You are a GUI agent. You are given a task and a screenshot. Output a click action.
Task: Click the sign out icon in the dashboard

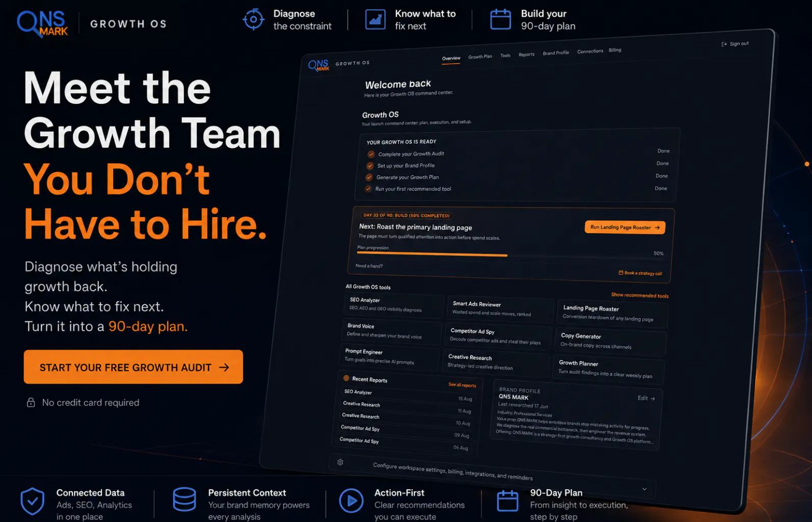pyautogui.click(x=724, y=44)
